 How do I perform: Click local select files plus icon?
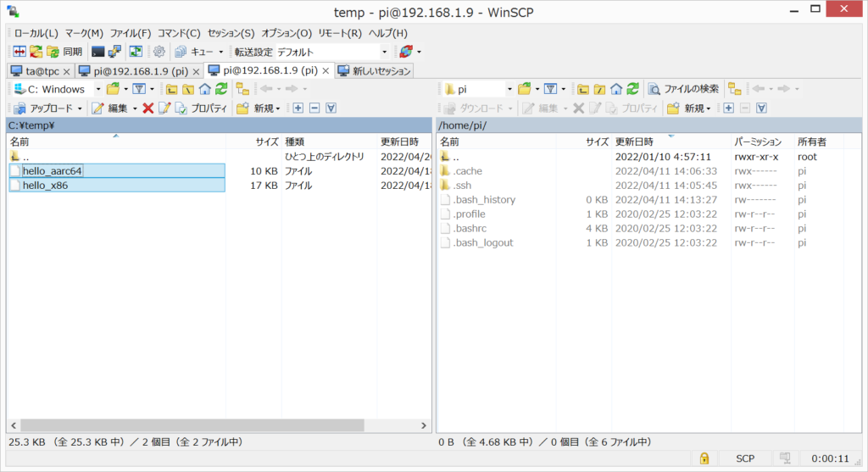point(298,108)
